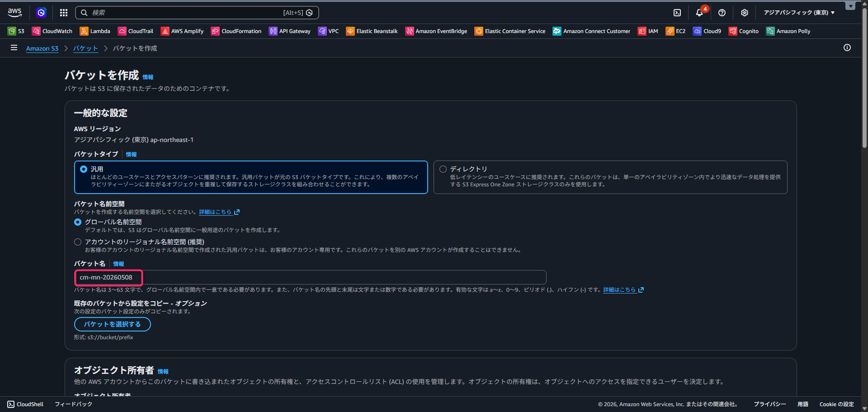Open the アジアパシフィック (東京) region dropdown

[x=799, y=13]
